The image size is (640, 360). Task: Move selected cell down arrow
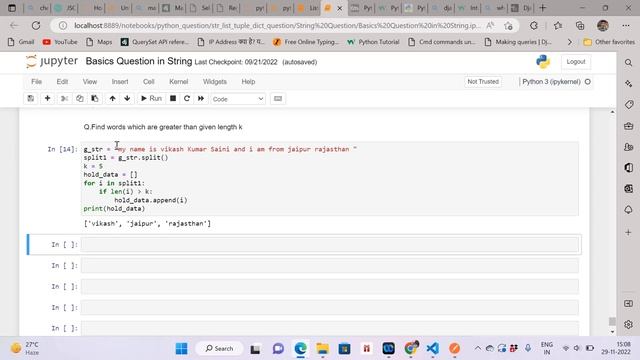click(x=127, y=98)
